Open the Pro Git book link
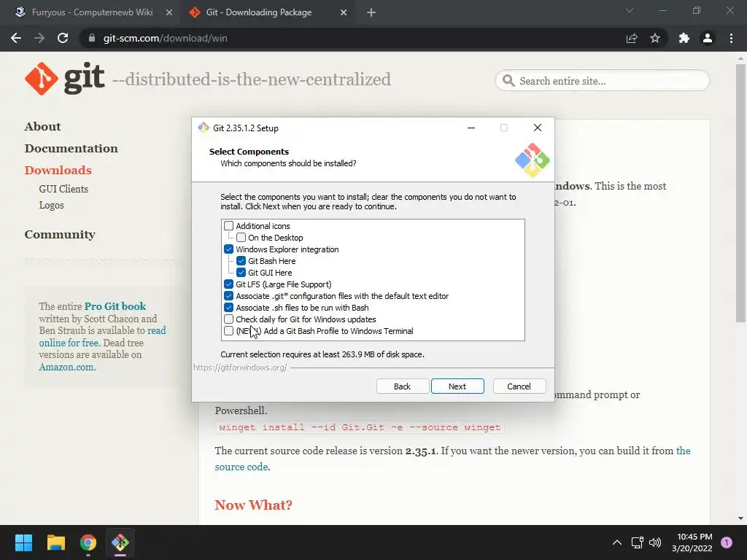Viewport: 747px width, 560px height. coord(115,306)
